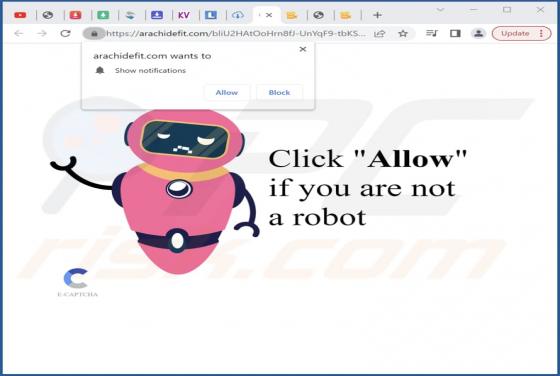Bookmark this page with star icon
Viewport: 560px width, 376px height.
coord(403,34)
